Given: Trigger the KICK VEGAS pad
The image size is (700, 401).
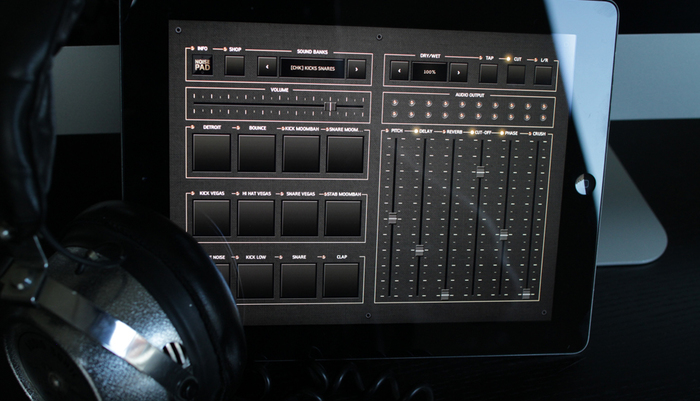Looking at the screenshot, I should (212, 217).
